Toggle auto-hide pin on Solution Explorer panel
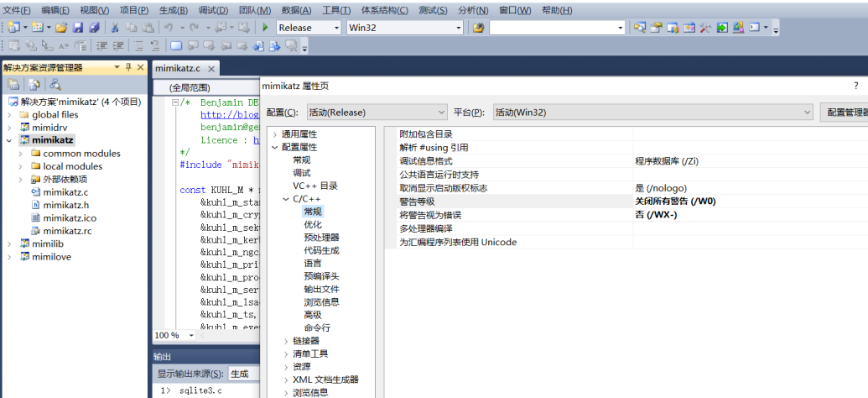868x398 pixels. pyautogui.click(x=128, y=67)
